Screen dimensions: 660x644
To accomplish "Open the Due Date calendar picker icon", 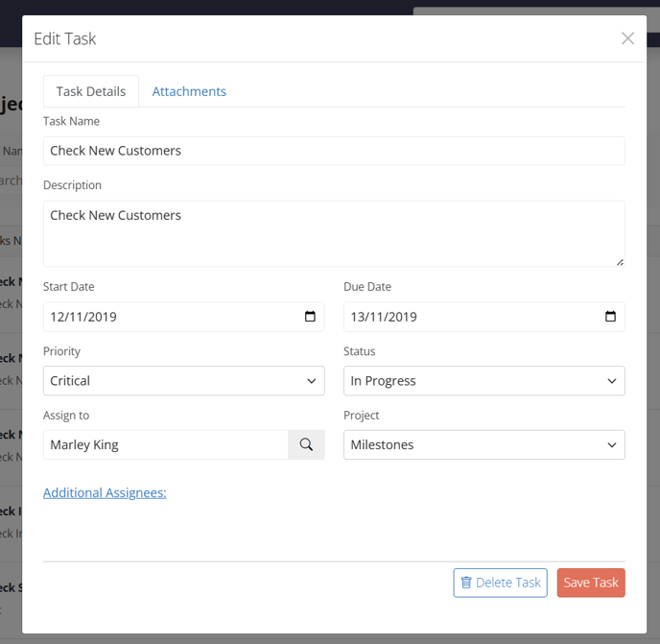I will pos(610,317).
